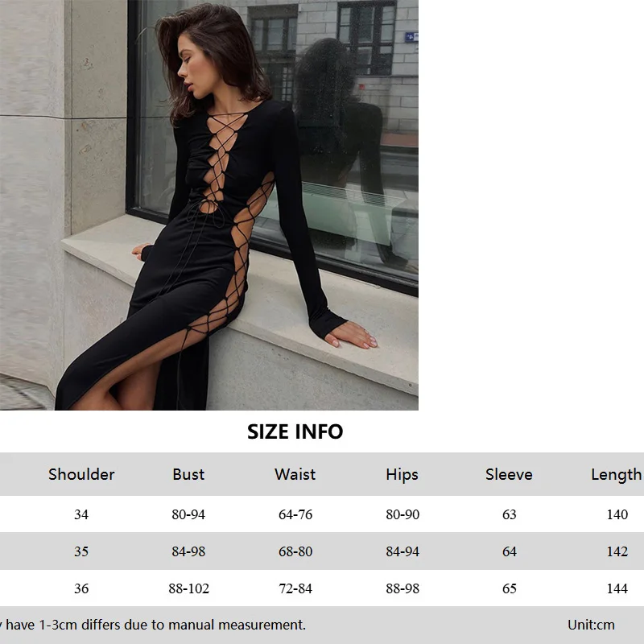644x644 pixels.
Task: Select the Hips column header
Action: [402, 475]
